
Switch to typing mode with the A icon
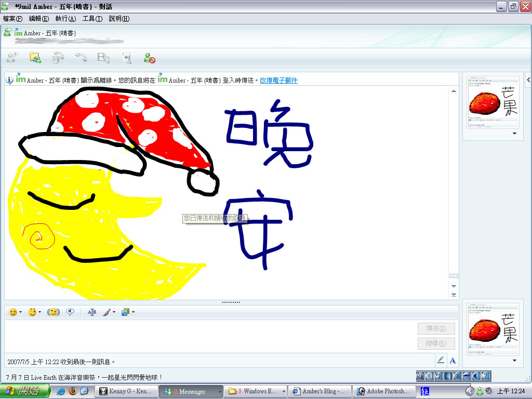(x=453, y=361)
